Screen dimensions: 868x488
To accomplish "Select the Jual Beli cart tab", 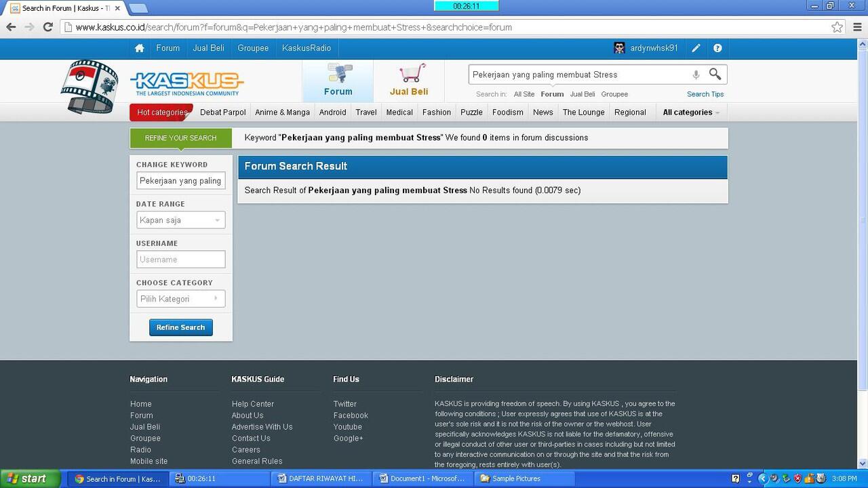I will tap(409, 81).
